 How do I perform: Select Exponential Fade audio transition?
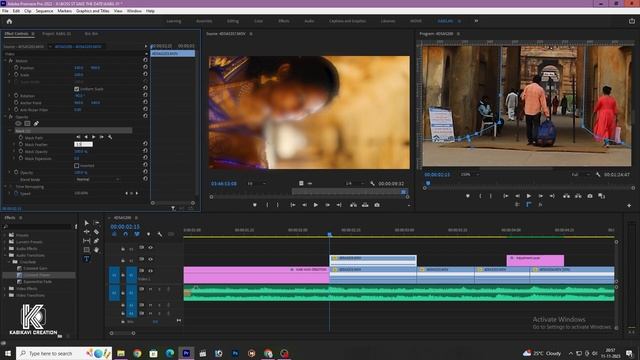click(x=37, y=282)
